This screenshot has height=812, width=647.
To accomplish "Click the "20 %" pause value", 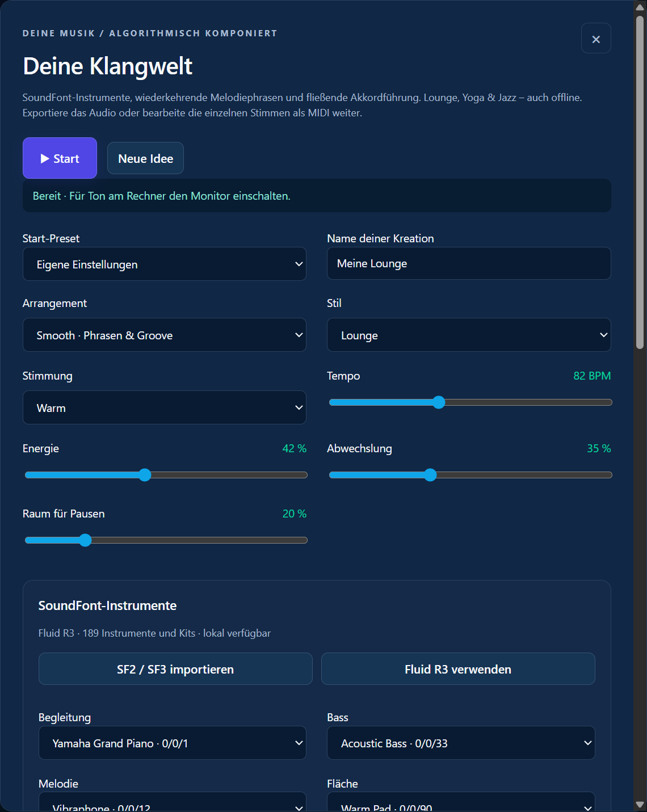I will 294,514.
